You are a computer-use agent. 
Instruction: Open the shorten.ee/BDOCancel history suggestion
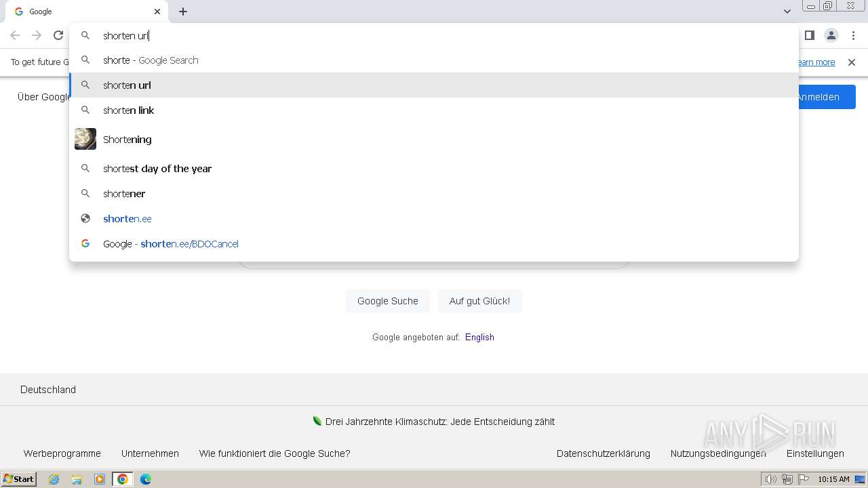coord(434,244)
